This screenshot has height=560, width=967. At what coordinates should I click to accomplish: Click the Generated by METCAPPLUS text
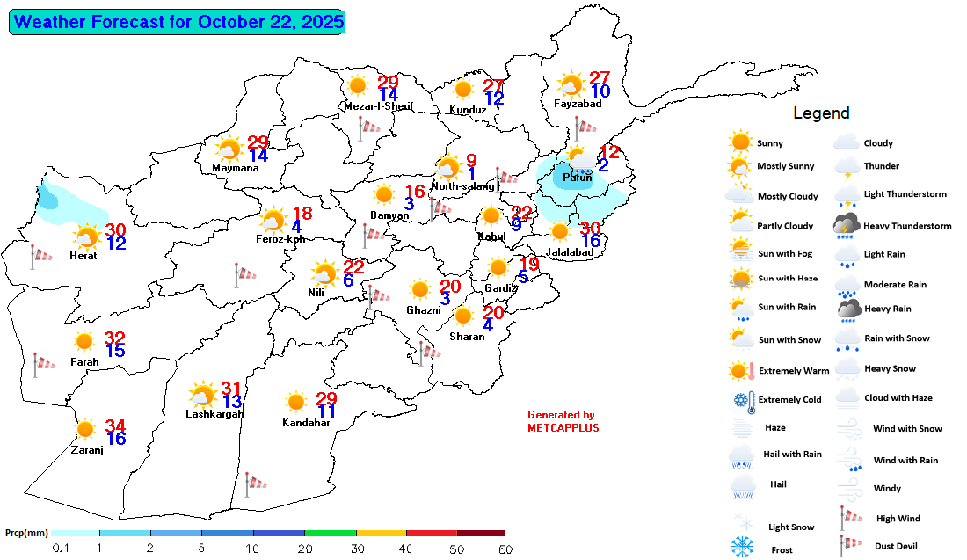[563, 421]
